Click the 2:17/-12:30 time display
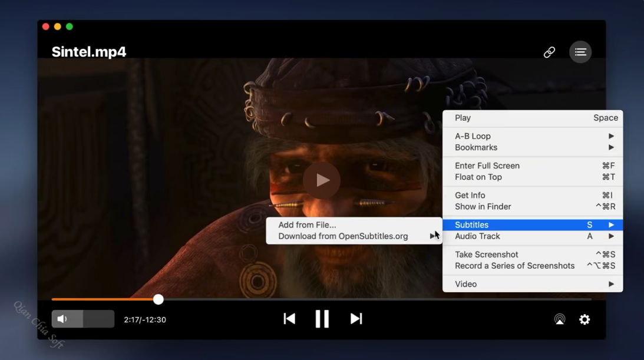Image resolution: width=644 pixels, height=360 pixels. 145,319
